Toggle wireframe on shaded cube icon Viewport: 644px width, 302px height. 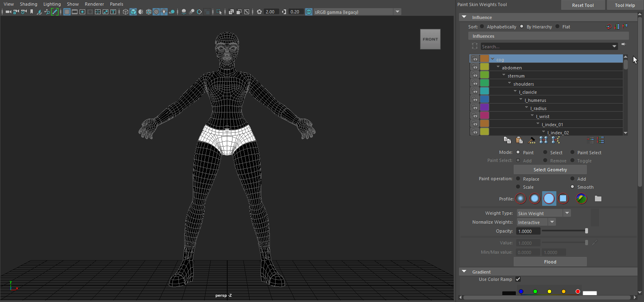149,12
